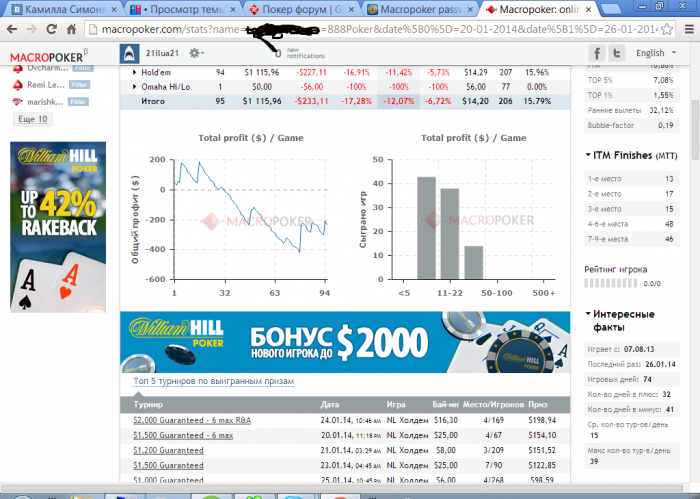This screenshot has height=499, width=700.
Task: Click the Macropoker logo
Action: (x=49, y=56)
